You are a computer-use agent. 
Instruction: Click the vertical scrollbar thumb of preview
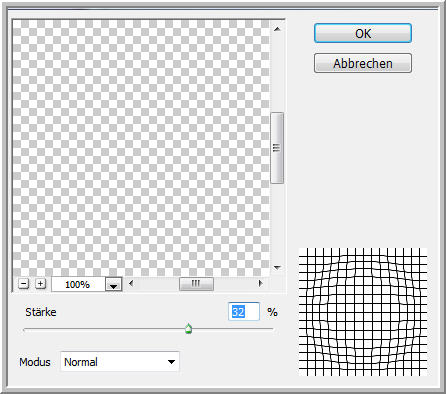(277, 148)
